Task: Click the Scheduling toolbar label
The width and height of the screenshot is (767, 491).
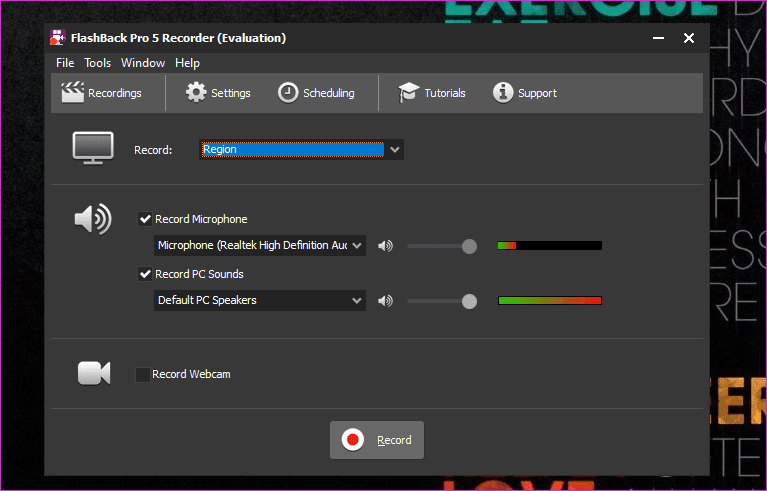Action: (329, 93)
